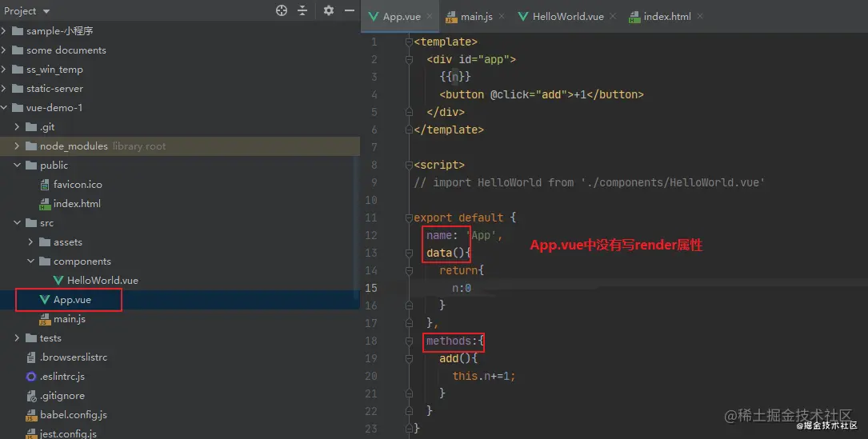Close the HelloWorld.vue tab
868x439 pixels.
pyautogui.click(x=613, y=17)
